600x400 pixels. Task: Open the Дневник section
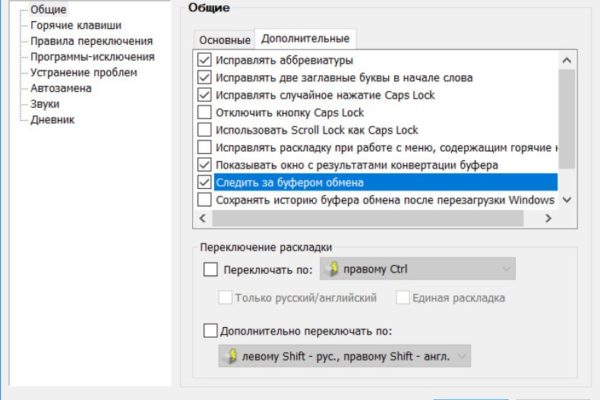point(52,120)
